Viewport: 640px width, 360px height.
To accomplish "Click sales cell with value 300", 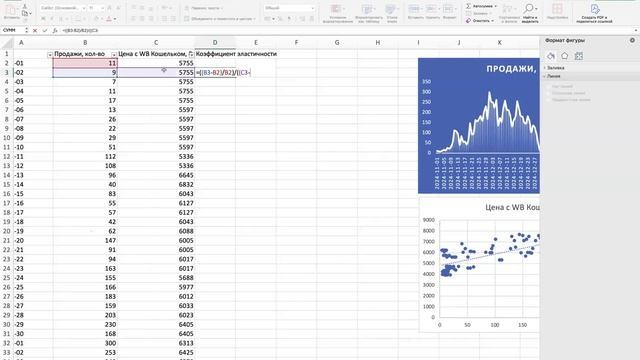I will point(85,343).
